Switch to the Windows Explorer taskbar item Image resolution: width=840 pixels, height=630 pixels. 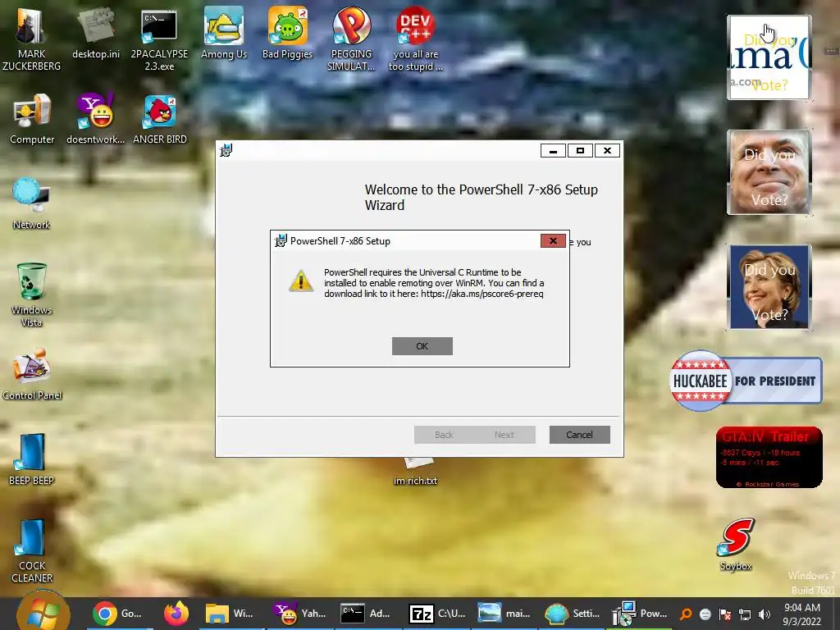tap(230, 614)
